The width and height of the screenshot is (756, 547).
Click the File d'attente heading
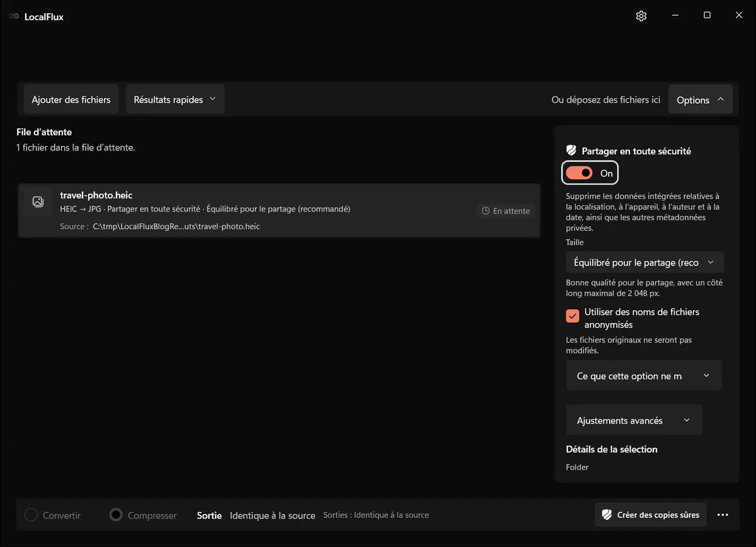pos(44,132)
